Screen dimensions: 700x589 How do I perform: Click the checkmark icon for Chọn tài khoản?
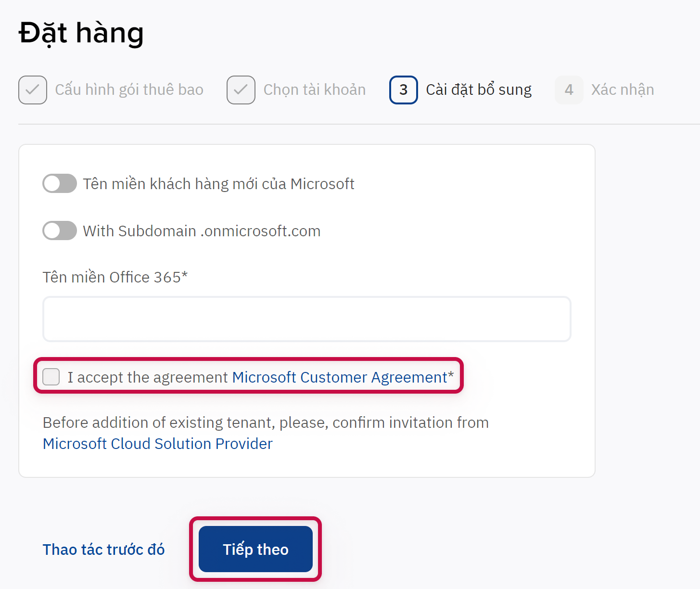241,90
